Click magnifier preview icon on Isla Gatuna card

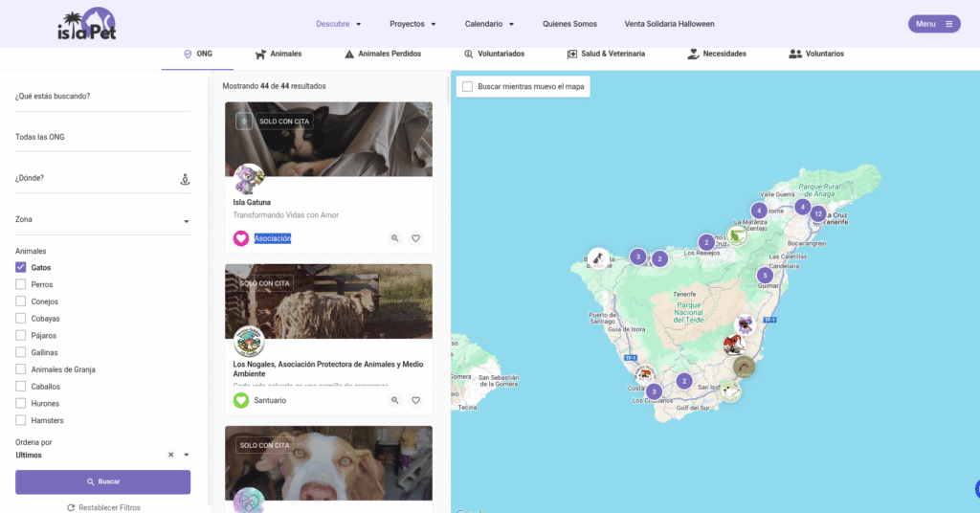(394, 238)
